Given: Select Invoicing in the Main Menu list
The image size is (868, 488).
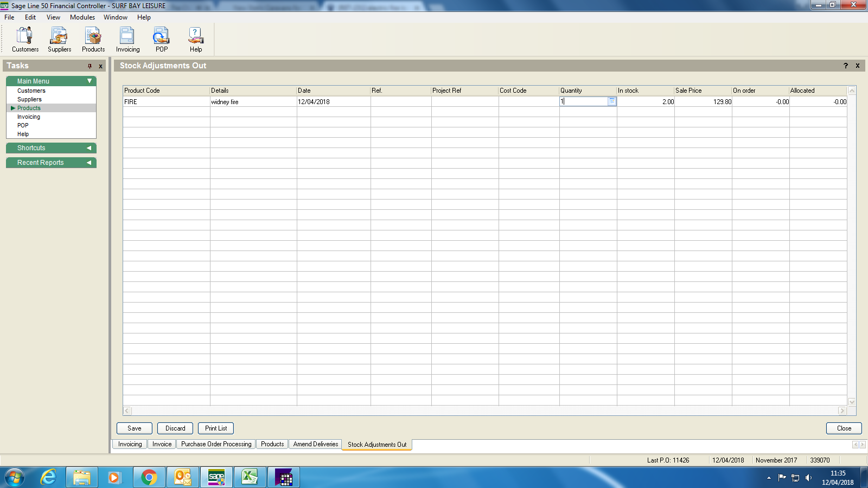Looking at the screenshot, I should point(29,117).
